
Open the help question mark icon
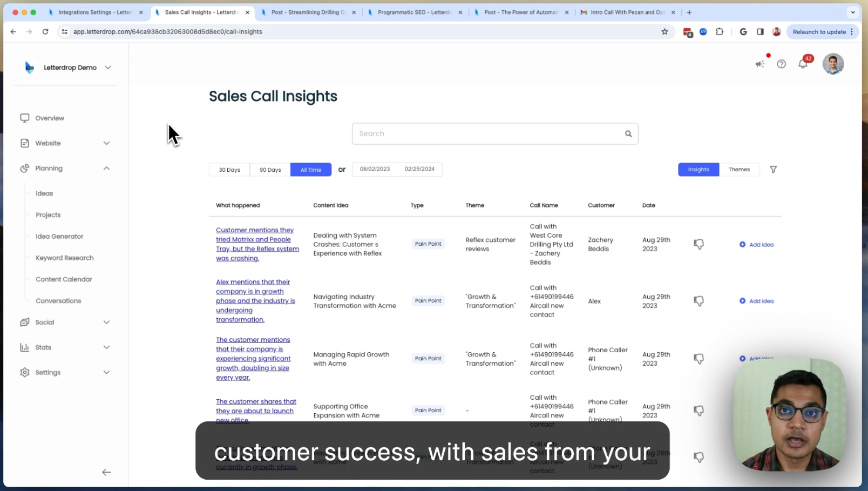(781, 64)
